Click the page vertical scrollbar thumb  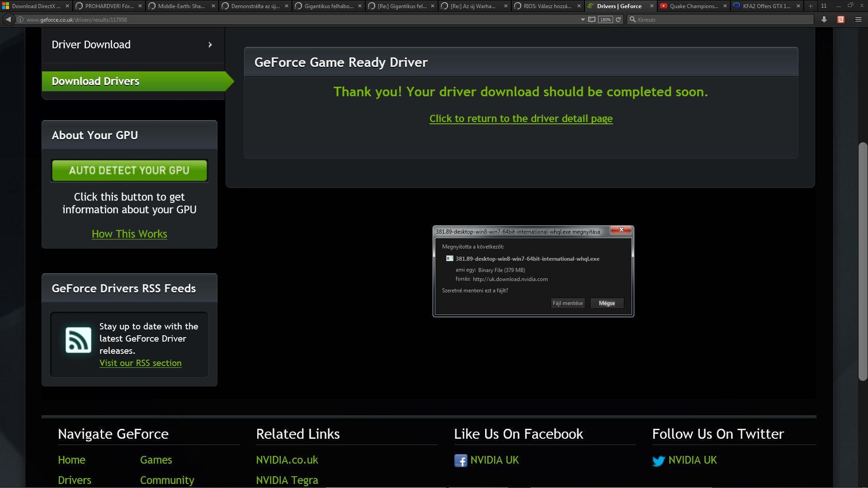863,262
